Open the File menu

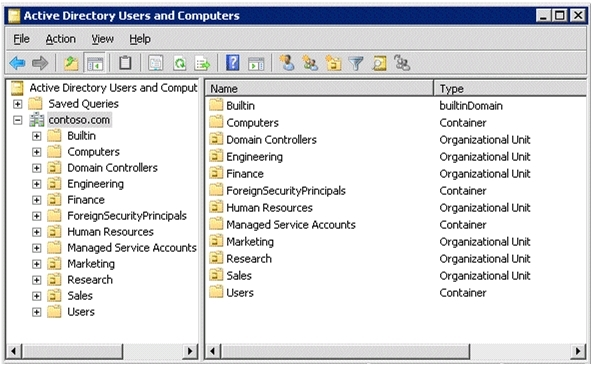pos(22,39)
